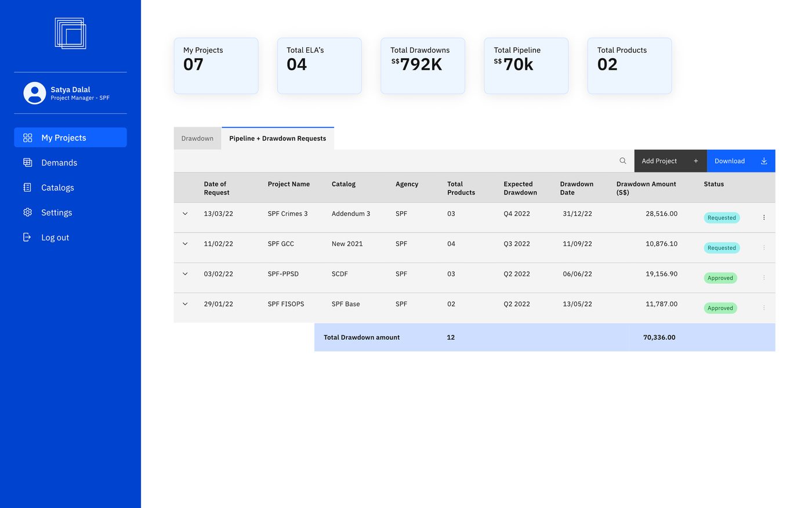The height and width of the screenshot is (508, 812).
Task: Expand the SPF-PPSD row
Action: point(185,274)
